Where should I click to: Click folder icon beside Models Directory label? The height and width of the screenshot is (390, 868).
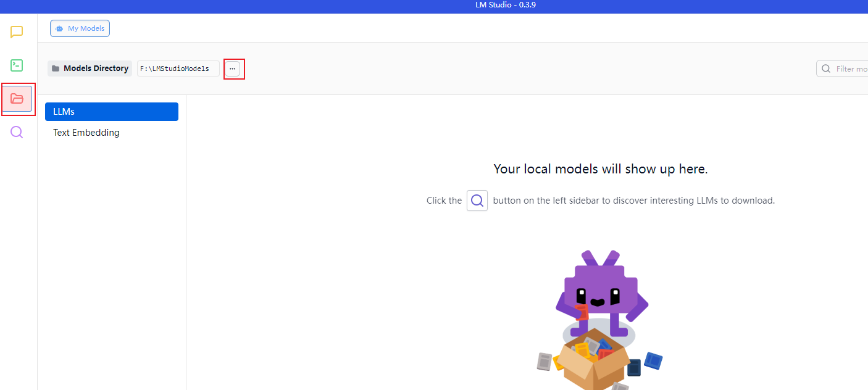tap(56, 68)
